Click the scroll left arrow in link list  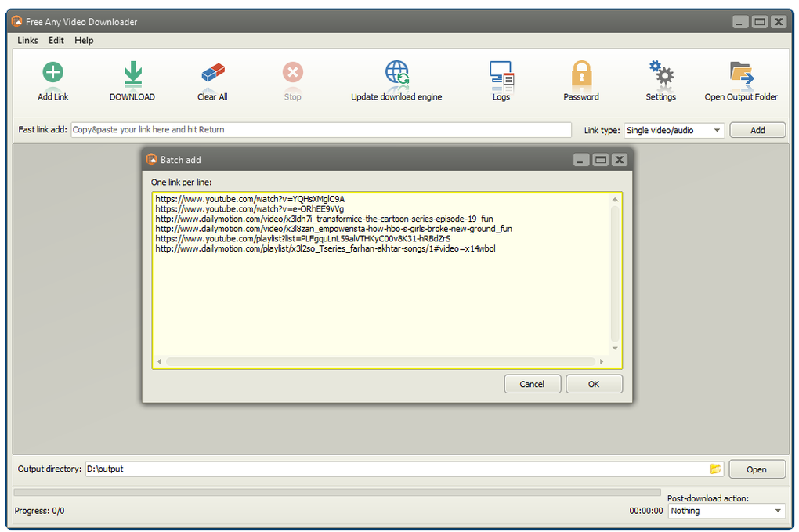click(x=160, y=361)
